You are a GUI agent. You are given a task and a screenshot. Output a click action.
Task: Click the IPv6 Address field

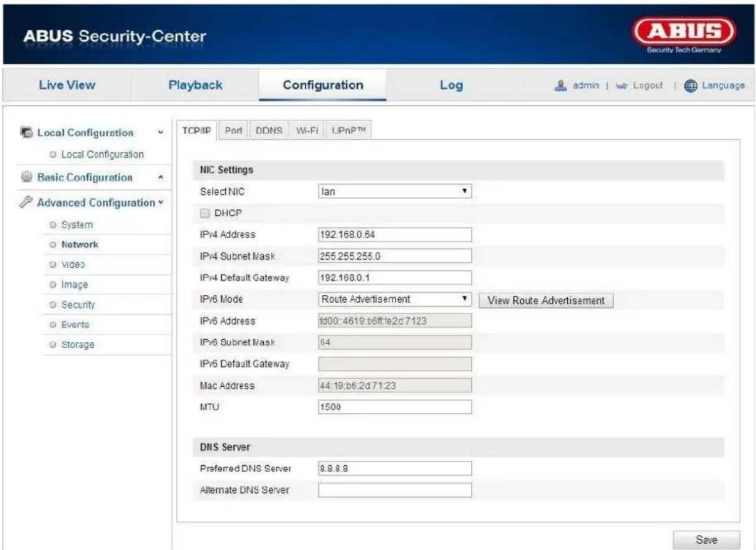tap(394, 320)
